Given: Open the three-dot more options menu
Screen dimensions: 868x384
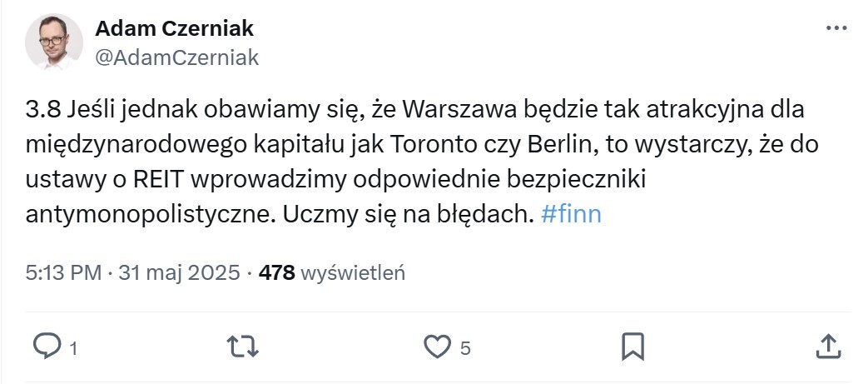Looking at the screenshot, I should point(836,28).
